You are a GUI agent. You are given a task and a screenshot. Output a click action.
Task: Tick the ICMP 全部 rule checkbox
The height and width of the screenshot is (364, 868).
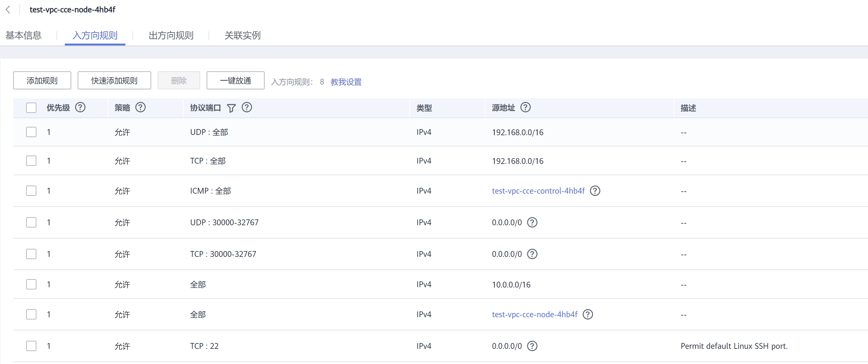coord(31,191)
